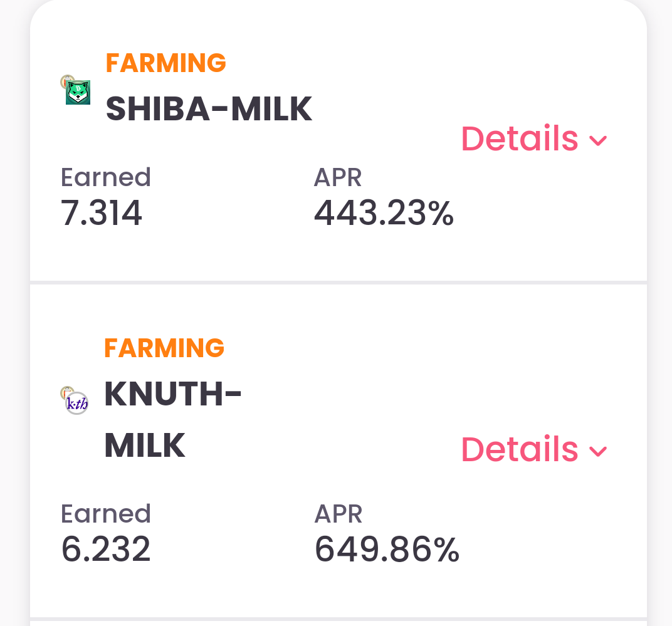Viewport: 672px width, 626px height.
Task: Click the small MILK icon on KNUTH pair
Action: (66, 392)
